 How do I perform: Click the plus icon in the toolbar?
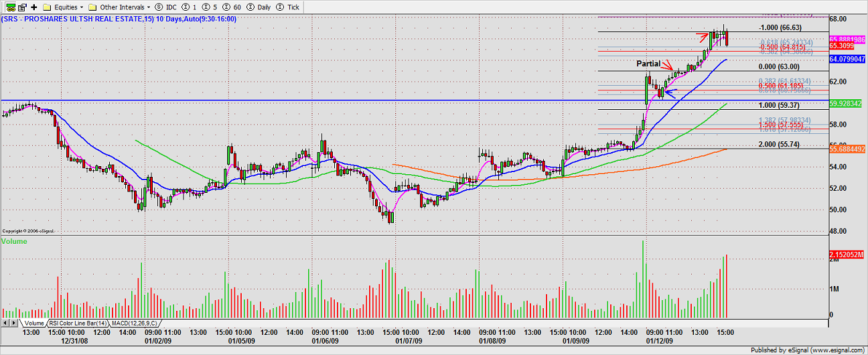[x=33, y=7]
